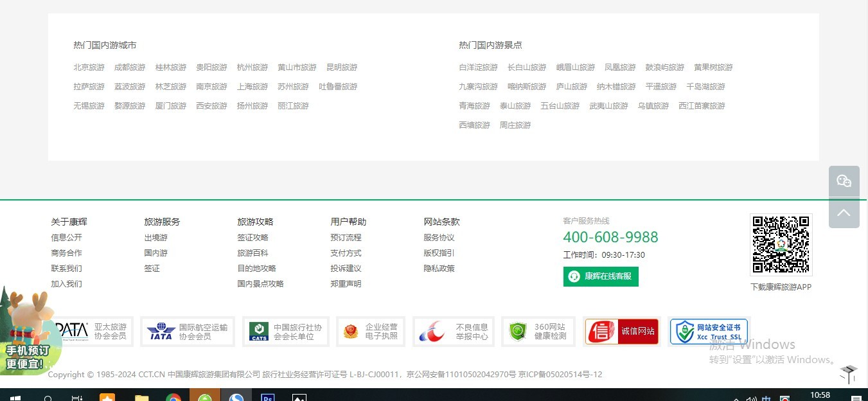Click the back-to-top arrow button

(x=844, y=213)
